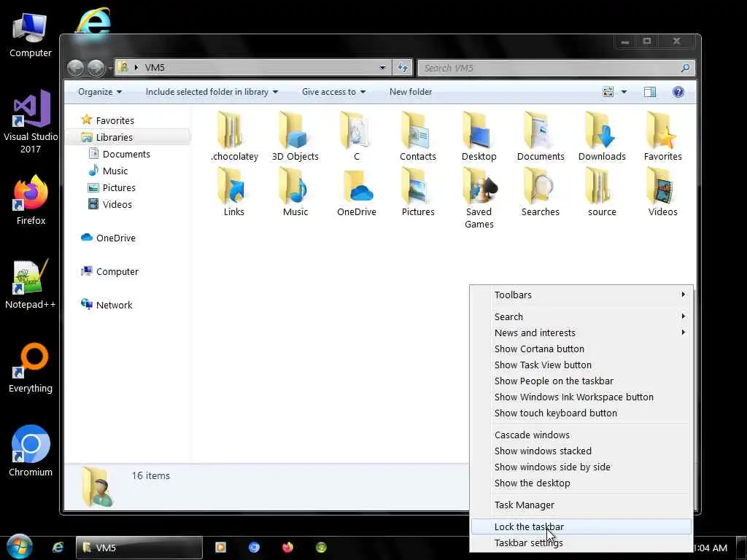Choose Show windows side by side
This screenshot has width=747, height=560.
click(x=581, y=467)
